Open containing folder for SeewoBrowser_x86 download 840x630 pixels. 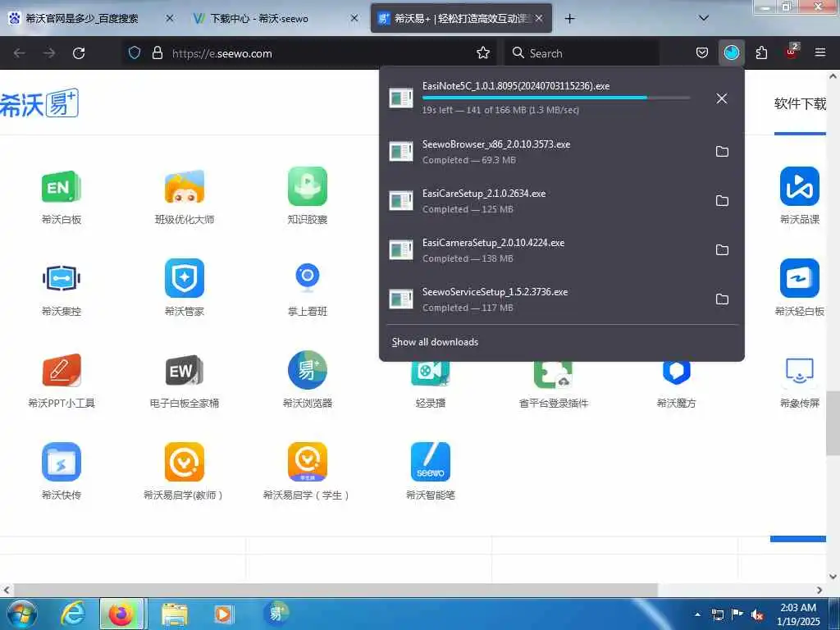click(722, 152)
